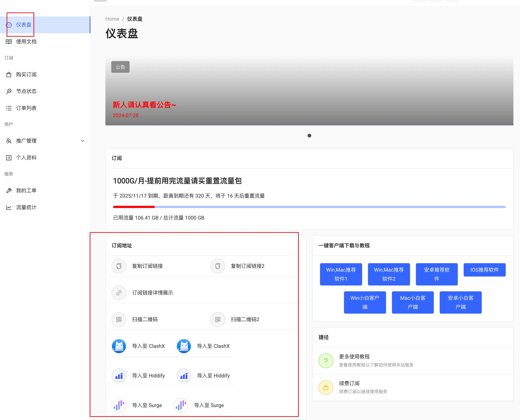This screenshot has height=420, width=520.
Task: Click the Mac小白客户端 button
Action: pos(413,302)
